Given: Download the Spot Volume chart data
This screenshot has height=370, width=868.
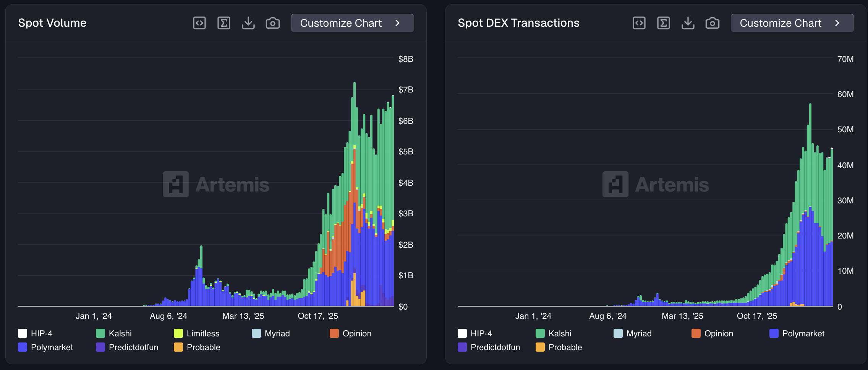Looking at the screenshot, I should pos(248,23).
